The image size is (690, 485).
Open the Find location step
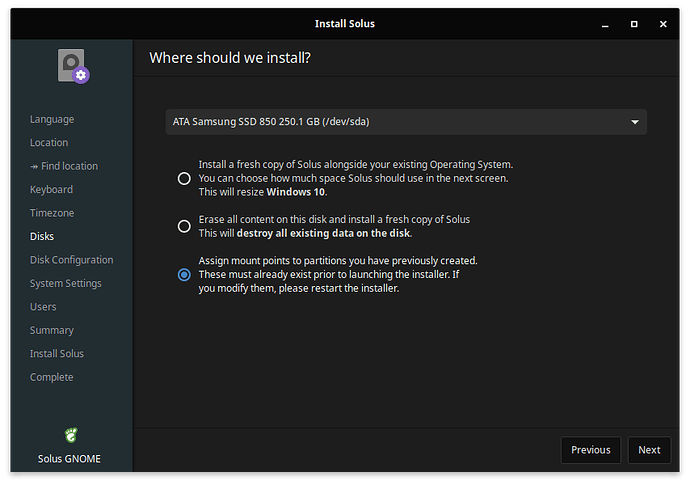tap(64, 166)
